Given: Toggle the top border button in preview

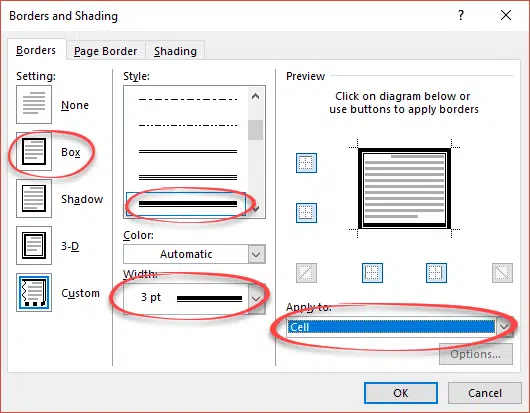Looking at the screenshot, I should click(x=306, y=163).
